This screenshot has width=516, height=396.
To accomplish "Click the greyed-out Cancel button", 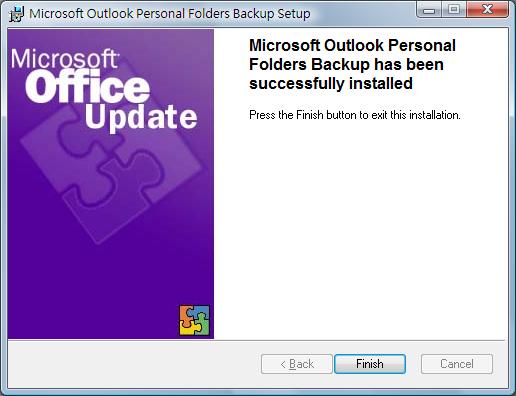I will (x=457, y=364).
